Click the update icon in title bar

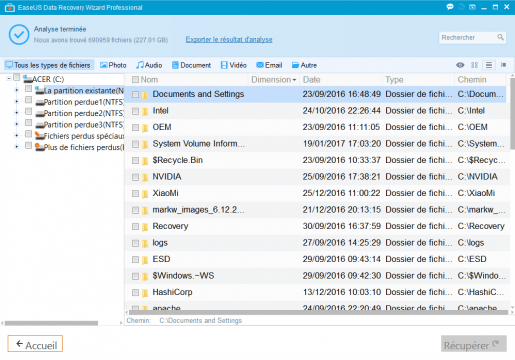(x=461, y=7)
